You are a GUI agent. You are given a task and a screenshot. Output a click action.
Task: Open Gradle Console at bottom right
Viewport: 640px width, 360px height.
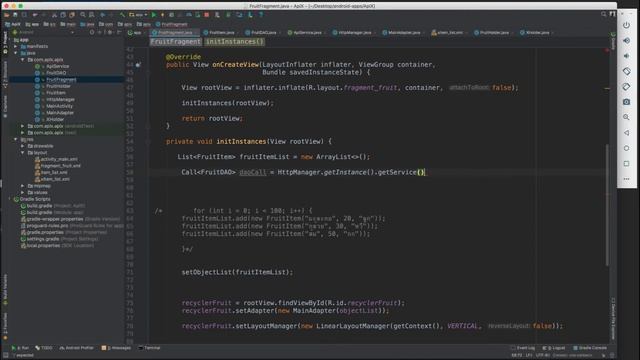click(x=590, y=348)
